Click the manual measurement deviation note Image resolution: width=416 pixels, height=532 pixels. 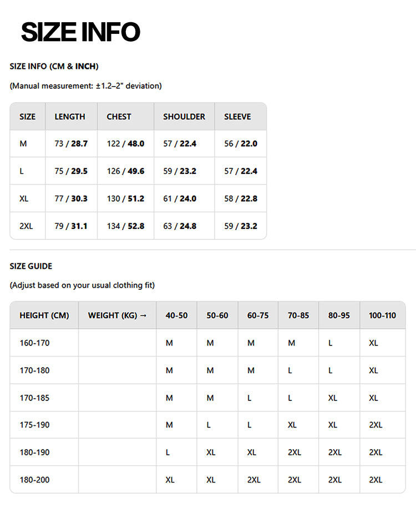pos(86,86)
